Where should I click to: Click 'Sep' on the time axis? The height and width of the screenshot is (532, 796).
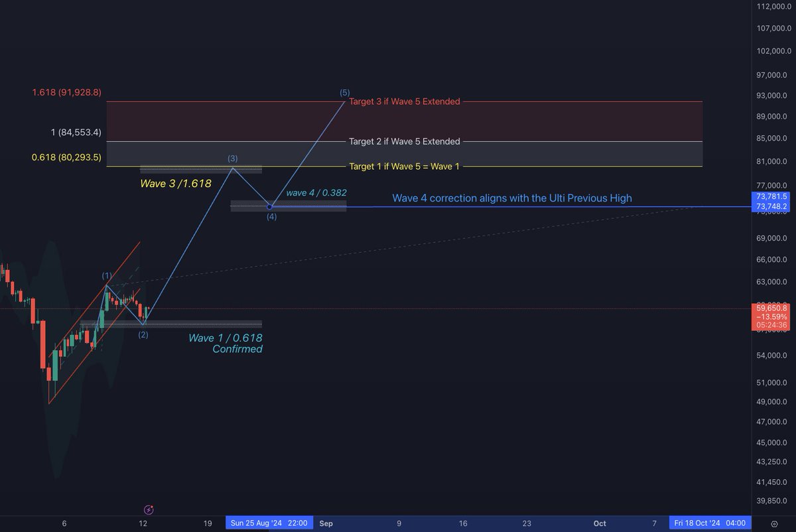click(325, 523)
